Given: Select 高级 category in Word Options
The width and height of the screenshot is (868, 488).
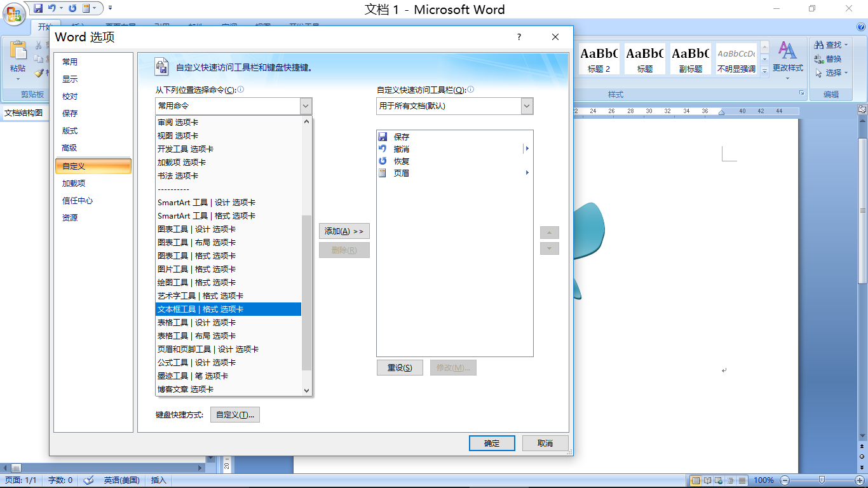Looking at the screenshot, I should pos(93,148).
